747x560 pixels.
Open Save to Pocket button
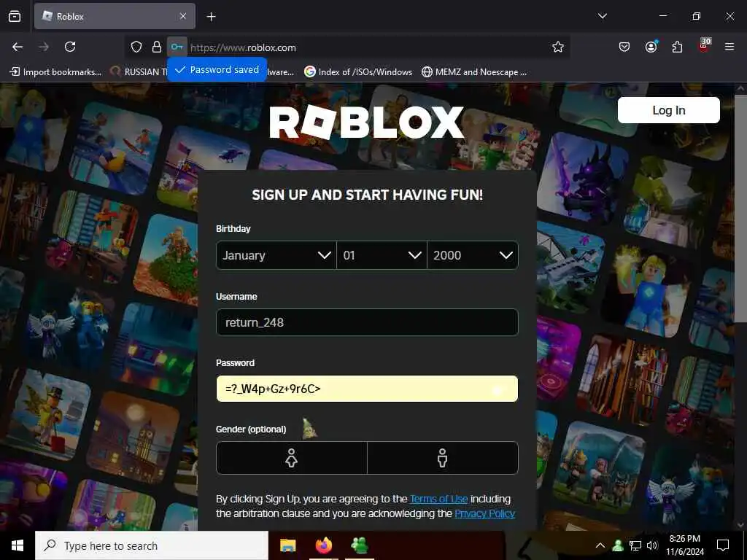coord(624,47)
